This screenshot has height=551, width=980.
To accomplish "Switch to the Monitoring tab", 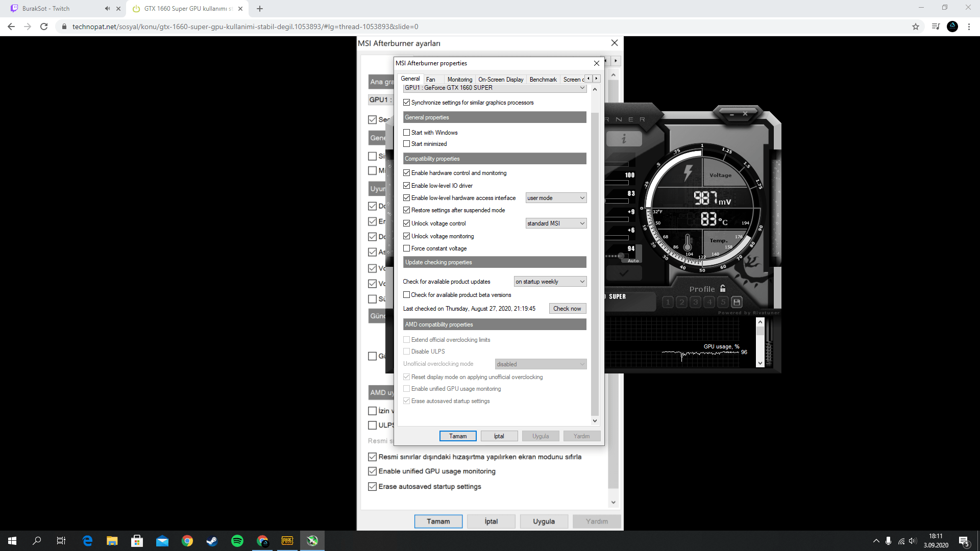I will (459, 80).
